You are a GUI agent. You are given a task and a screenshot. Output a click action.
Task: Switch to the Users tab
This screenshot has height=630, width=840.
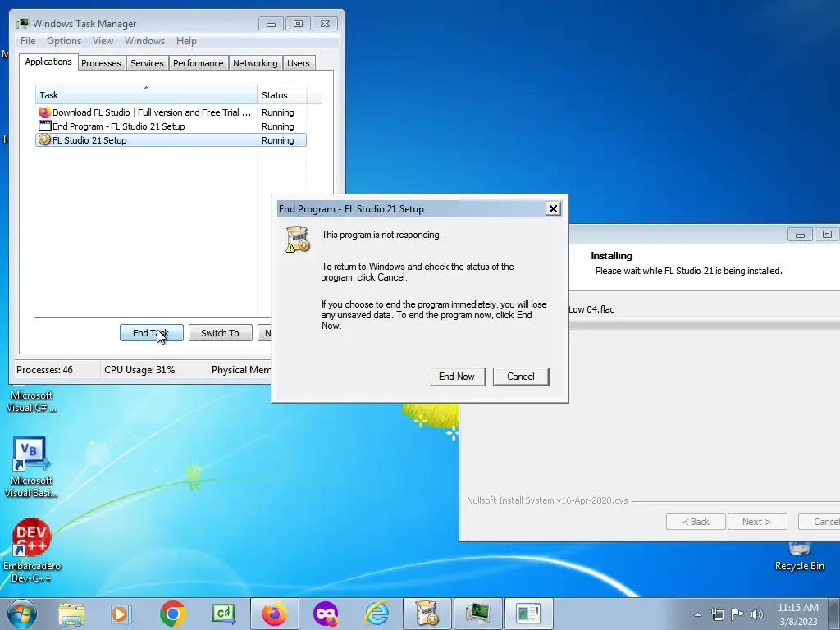click(x=299, y=63)
